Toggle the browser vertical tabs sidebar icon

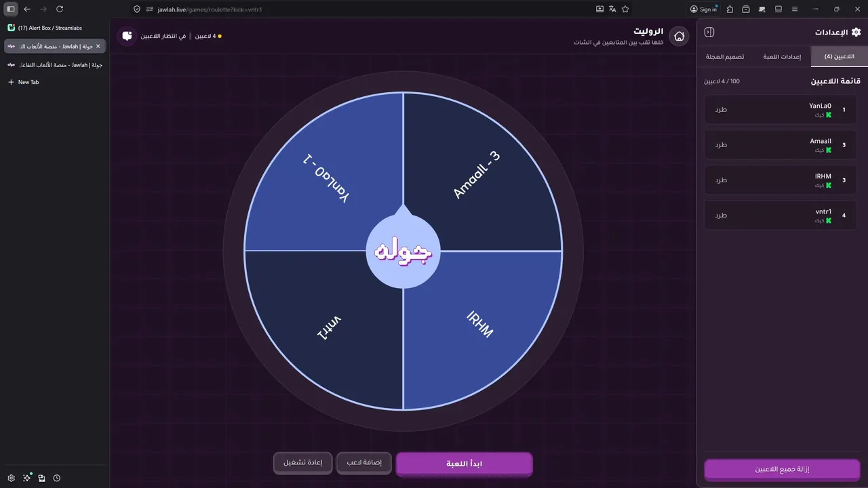point(11,9)
